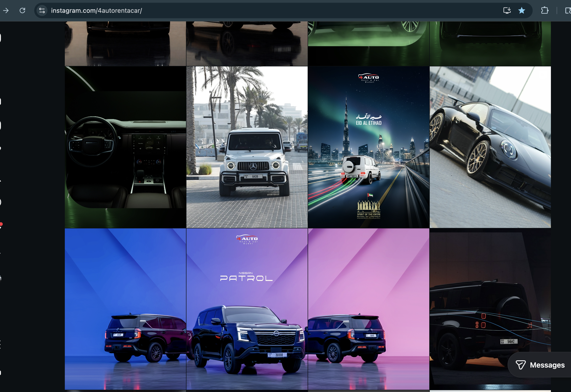571x392 pixels.
Task: Open the dark car interior post
Action: [x=125, y=147]
